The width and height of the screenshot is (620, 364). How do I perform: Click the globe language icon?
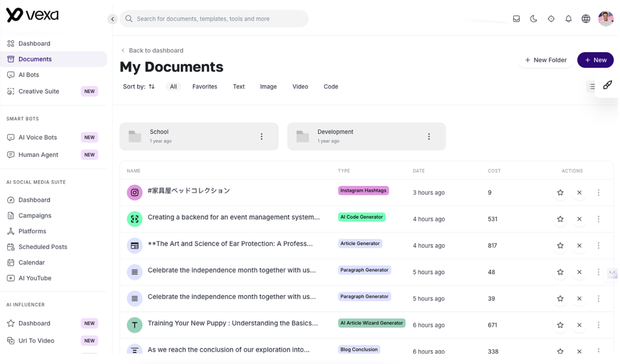[585, 19]
